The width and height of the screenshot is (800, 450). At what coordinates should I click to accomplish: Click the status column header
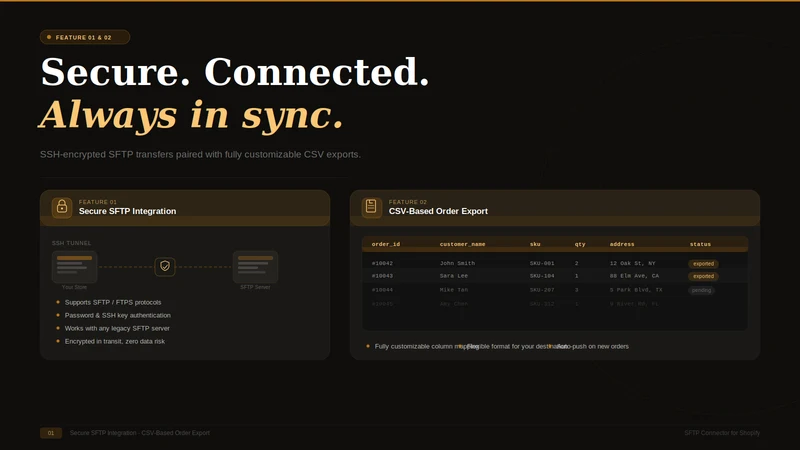700,244
